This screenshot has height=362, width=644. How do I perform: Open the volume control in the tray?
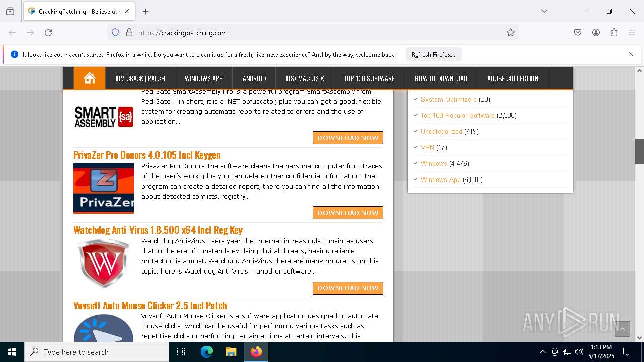[579, 352]
